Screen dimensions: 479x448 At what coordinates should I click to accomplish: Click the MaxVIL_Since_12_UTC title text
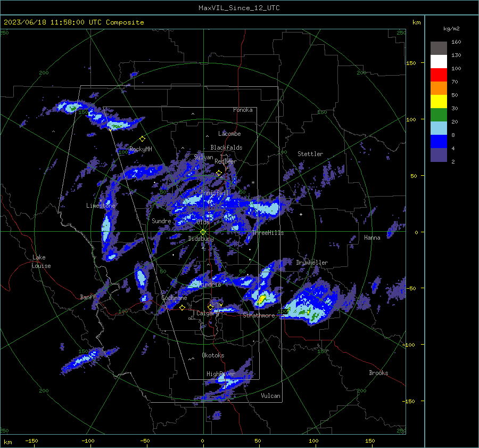pos(239,8)
